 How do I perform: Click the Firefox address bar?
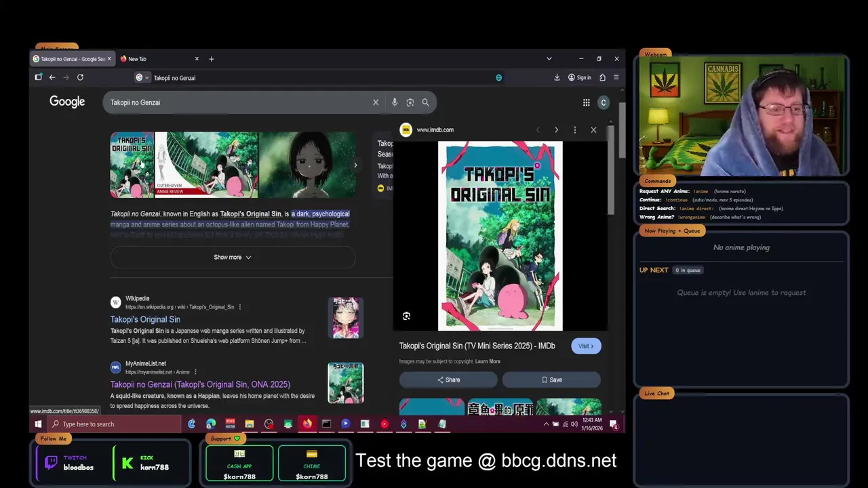coord(319,77)
